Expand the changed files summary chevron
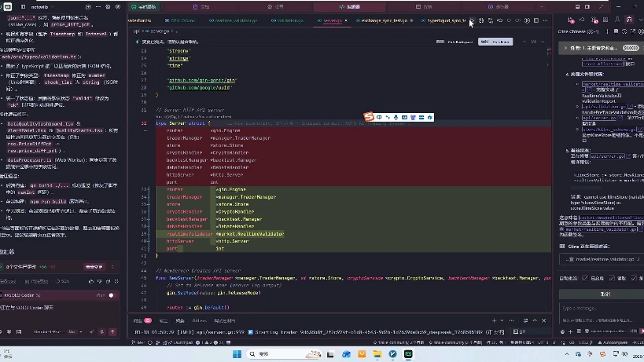Viewport: 644px width, 362px height. 112,267
